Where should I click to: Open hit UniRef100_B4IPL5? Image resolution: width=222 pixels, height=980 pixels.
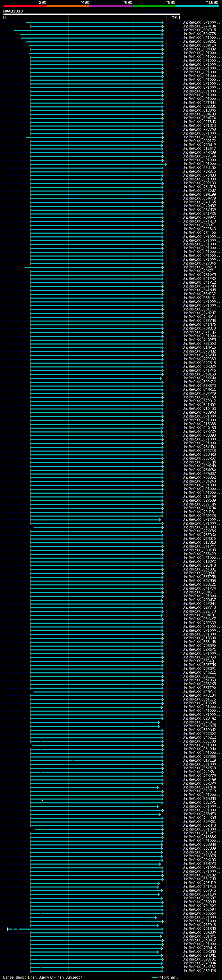(199, 887)
